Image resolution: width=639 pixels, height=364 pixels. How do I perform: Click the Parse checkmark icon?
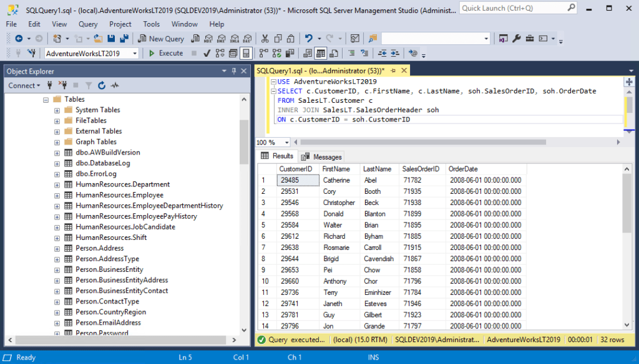point(207,54)
